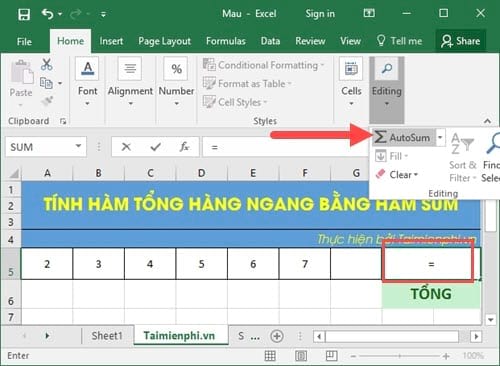Confirm the formula with the checkmark
The height and width of the screenshot is (366, 500).
156,147
